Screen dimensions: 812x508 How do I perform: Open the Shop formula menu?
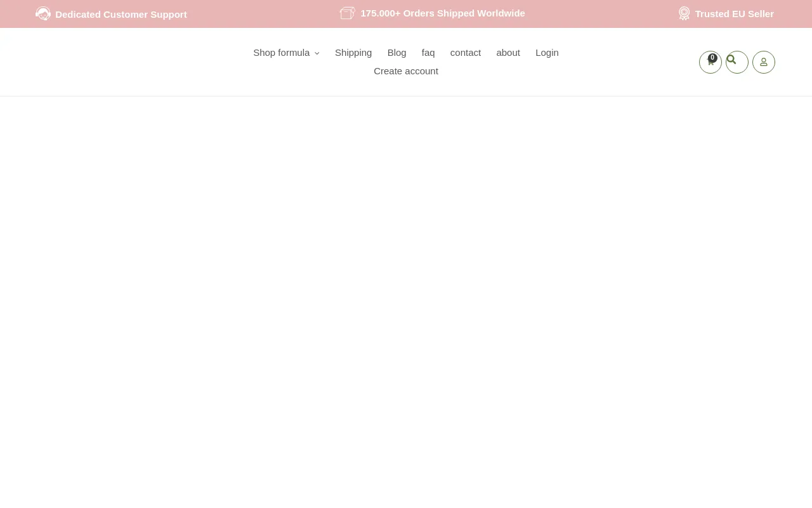[x=281, y=53]
